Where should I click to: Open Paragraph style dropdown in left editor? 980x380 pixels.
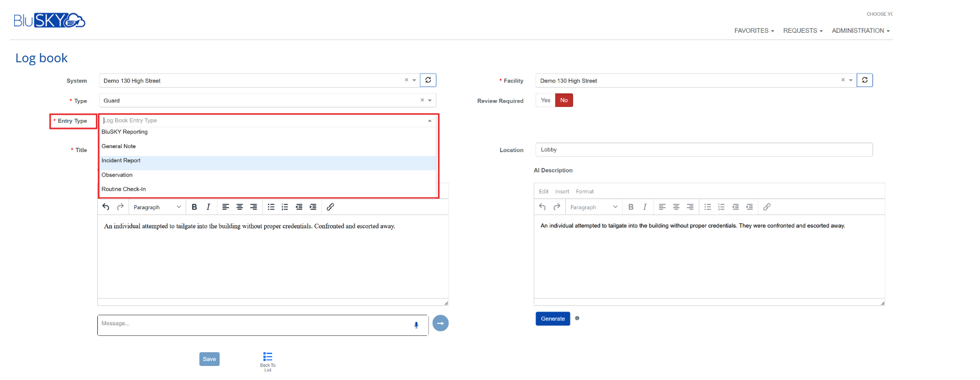157,207
